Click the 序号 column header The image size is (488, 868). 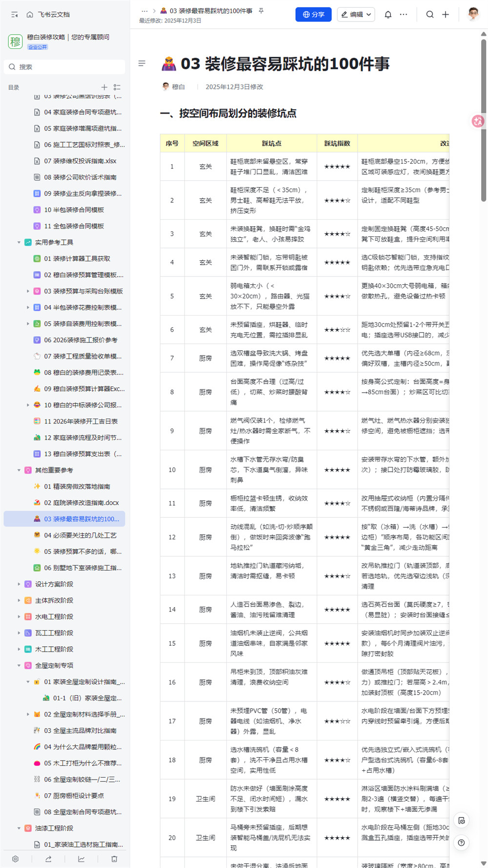(172, 143)
